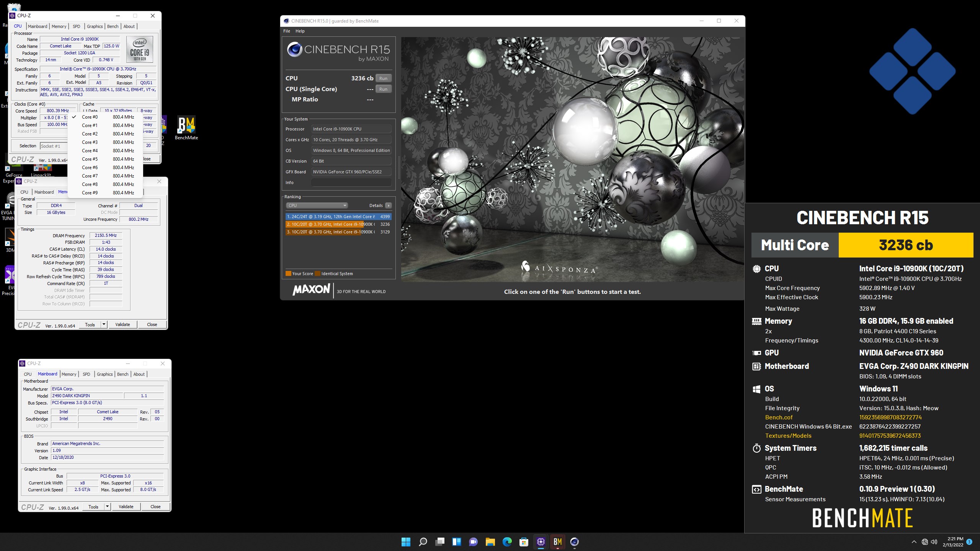Click CPU-Z icon in Mainboard window title bar

pyautogui.click(x=22, y=364)
